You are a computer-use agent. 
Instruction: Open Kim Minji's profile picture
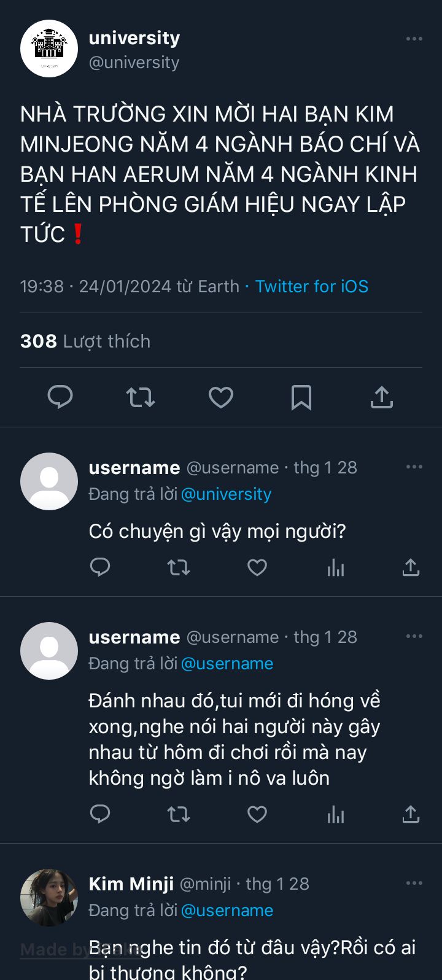(49, 897)
